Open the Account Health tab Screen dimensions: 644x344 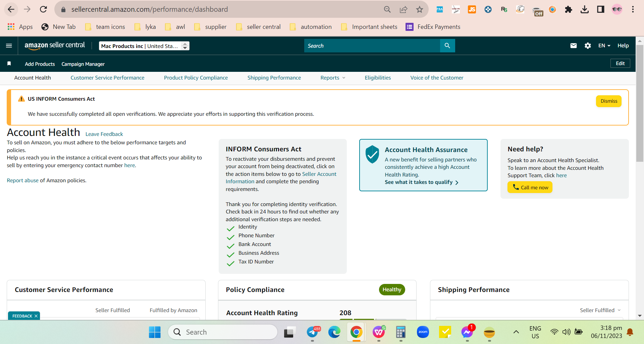coord(33,78)
